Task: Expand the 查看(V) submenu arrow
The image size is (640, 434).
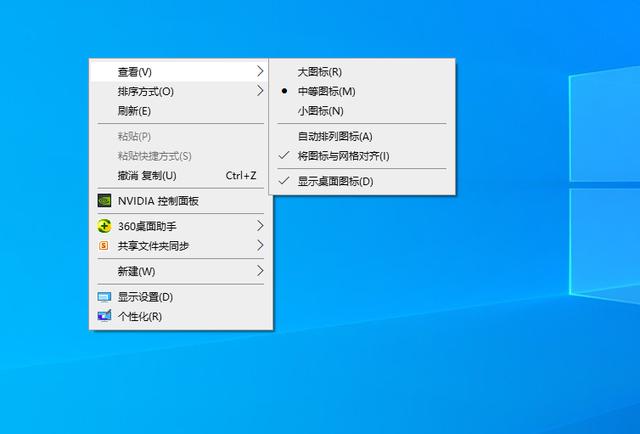Action: [x=260, y=71]
